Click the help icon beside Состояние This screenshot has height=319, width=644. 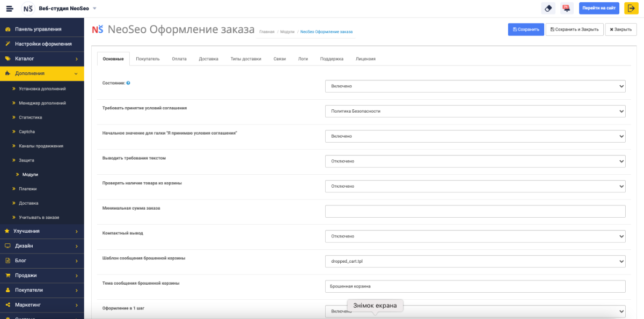coord(128,83)
